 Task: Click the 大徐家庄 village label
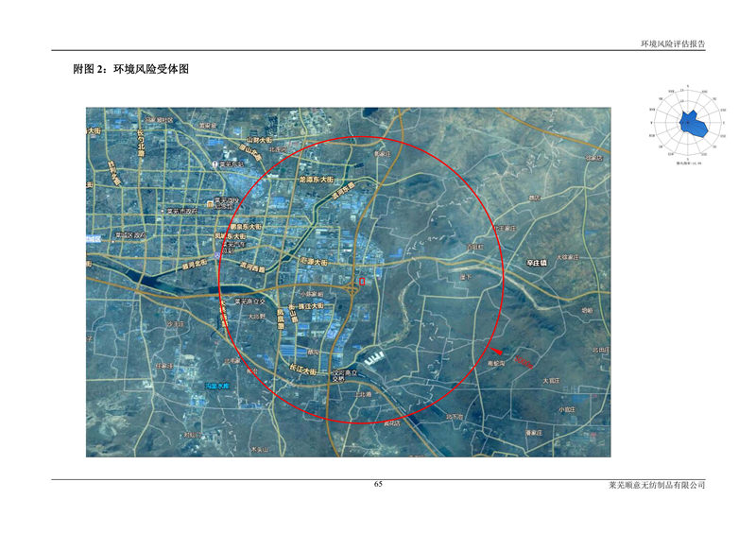[566, 256]
